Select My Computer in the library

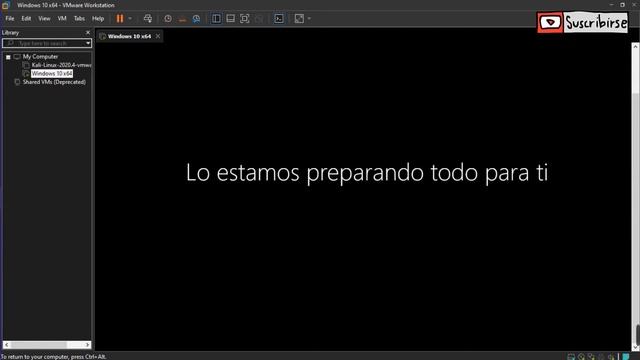coord(40,57)
